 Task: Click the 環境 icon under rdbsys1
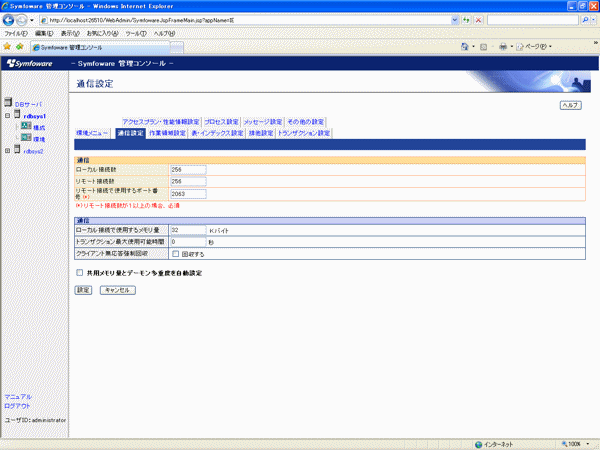pyautogui.click(x=26, y=137)
